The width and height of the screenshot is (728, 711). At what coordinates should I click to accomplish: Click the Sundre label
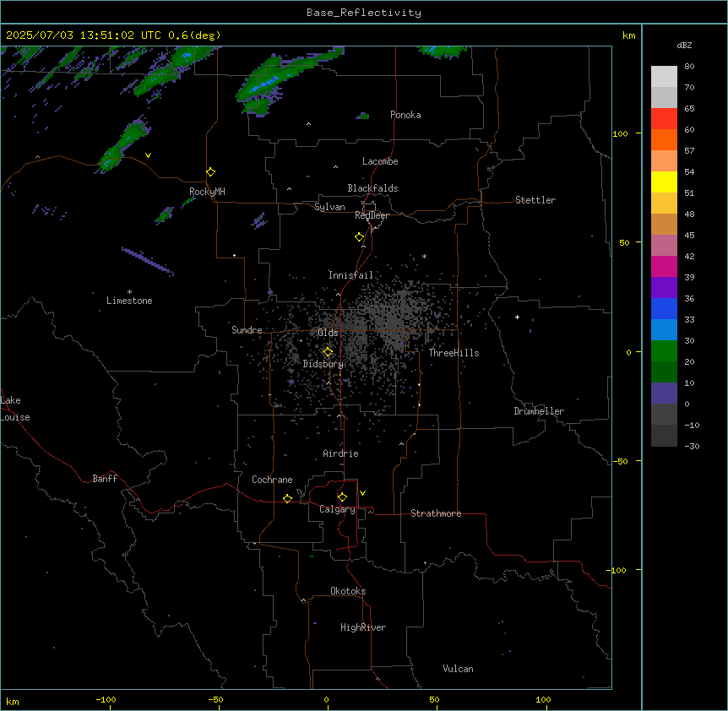(x=247, y=330)
